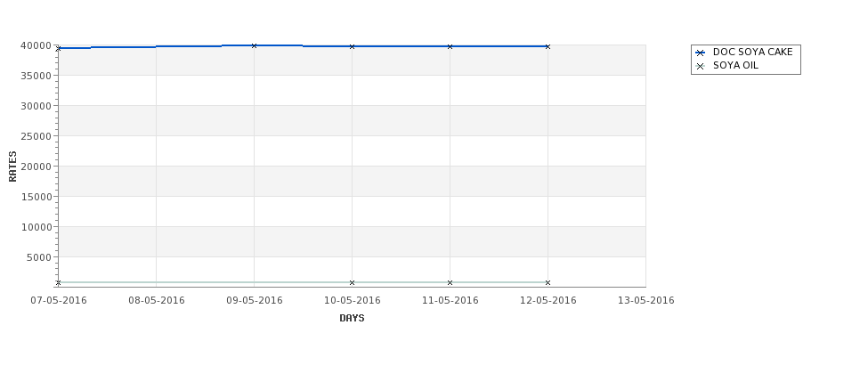Select DOC SOYA CAKE point at 12-05-2016
Screen dimensions: 868x382
tap(548, 46)
